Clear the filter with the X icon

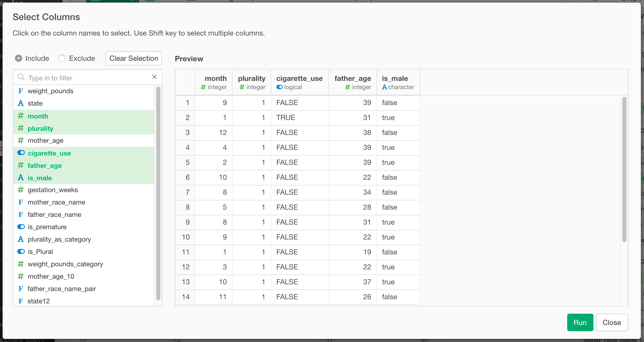(154, 77)
